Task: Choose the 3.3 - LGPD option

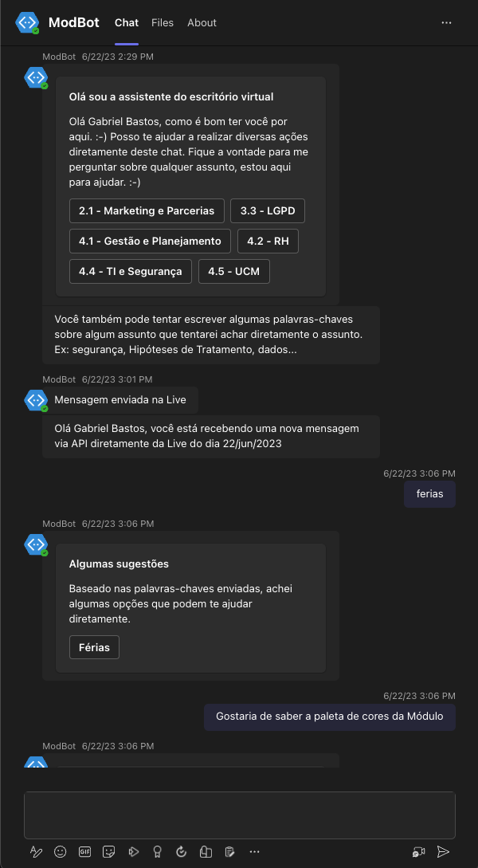Action: pyautogui.click(x=268, y=211)
